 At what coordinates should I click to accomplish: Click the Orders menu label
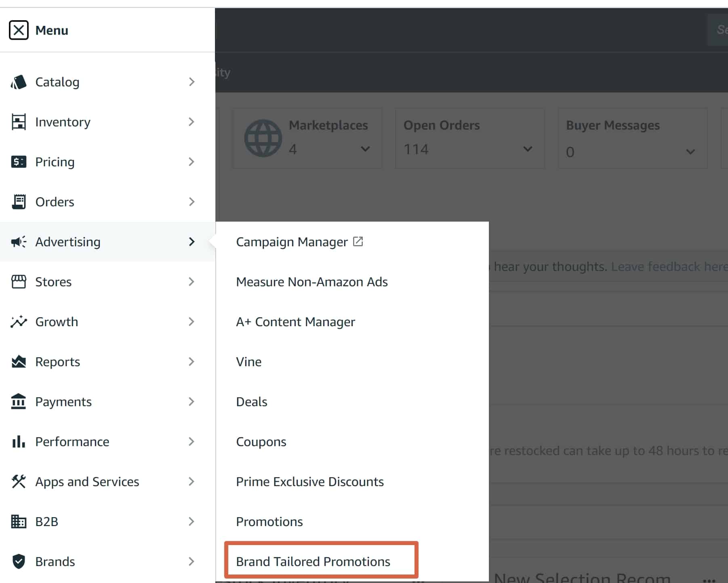(x=55, y=202)
